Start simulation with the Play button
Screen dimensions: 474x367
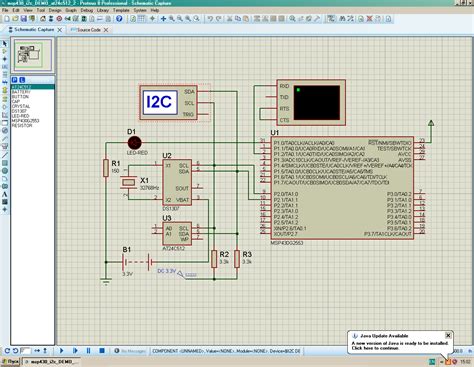(x=61, y=351)
